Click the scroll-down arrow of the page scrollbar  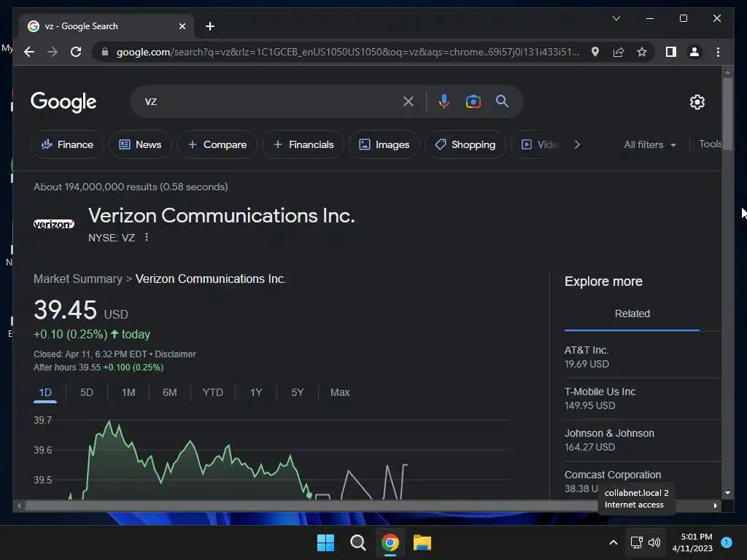click(x=727, y=493)
